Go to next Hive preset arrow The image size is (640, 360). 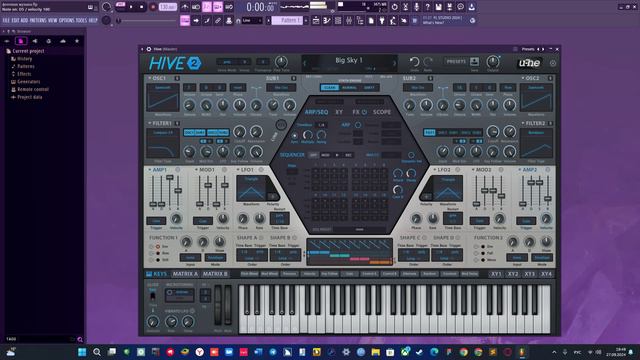(394, 63)
